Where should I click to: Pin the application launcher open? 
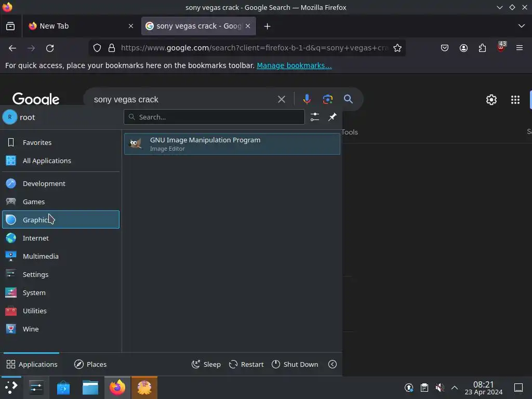[x=332, y=117]
